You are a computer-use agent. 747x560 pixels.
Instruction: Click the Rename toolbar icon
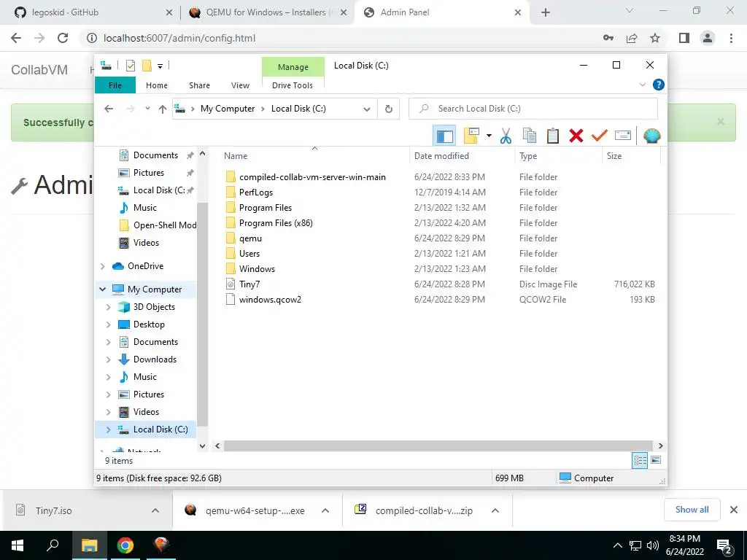coord(623,136)
